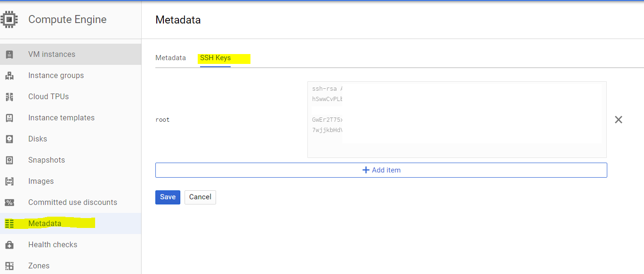The height and width of the screenshot is (274, 644).
Task: Remove the root SSH key entry
Action: [619, 120]
